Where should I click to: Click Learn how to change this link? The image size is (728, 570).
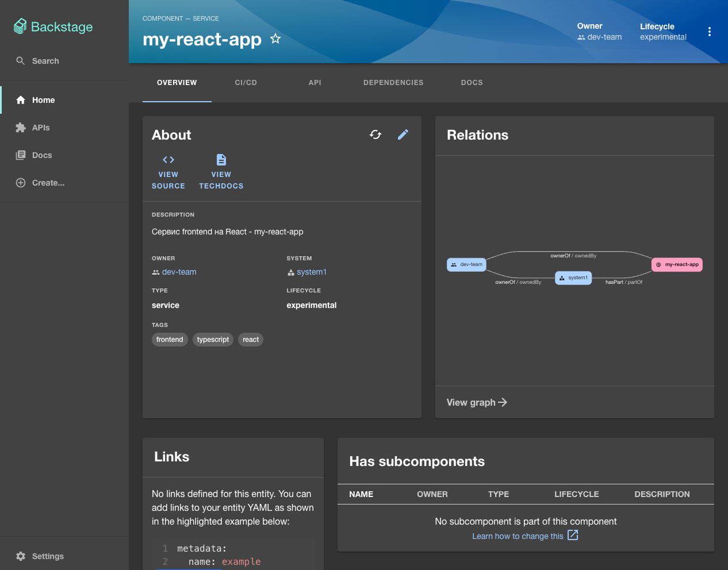coord(525,536)
